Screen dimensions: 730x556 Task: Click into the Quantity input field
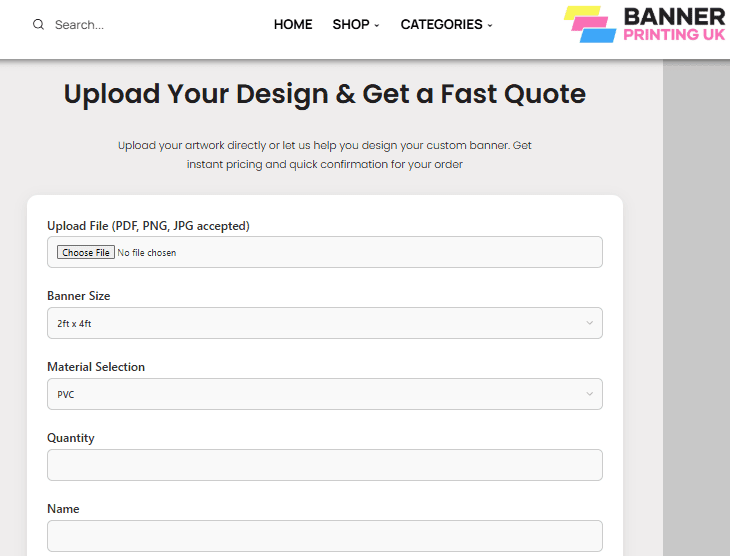[x=324, y=465]
